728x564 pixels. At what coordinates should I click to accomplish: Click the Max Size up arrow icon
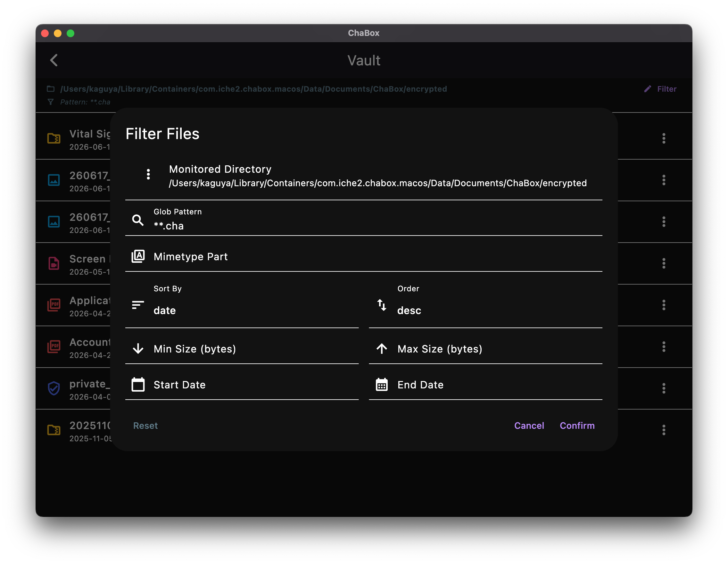pos(382,349)
